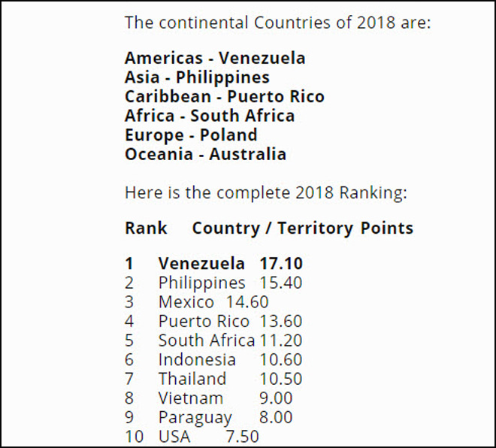
Task: Click the 'Africa - South Africa' entry
Action: pyautogui.click(x=210, y=116)
